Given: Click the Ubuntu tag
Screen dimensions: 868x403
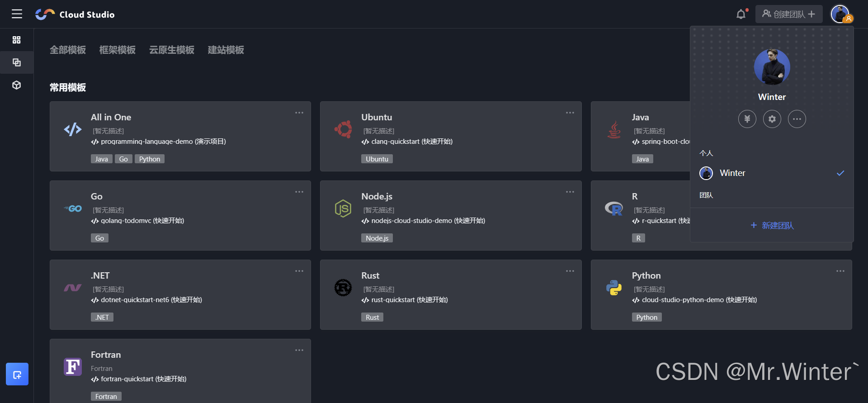Looking at the screenshot, I should click(377, 159).
